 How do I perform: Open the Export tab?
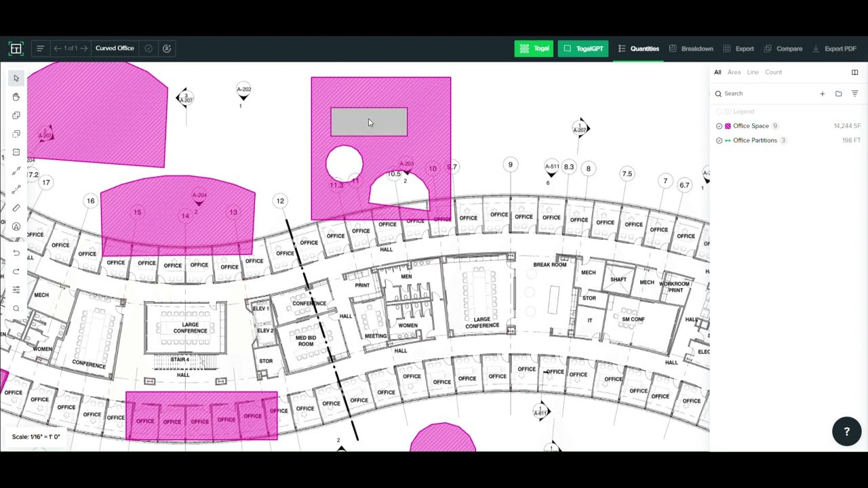click(738, 49)
